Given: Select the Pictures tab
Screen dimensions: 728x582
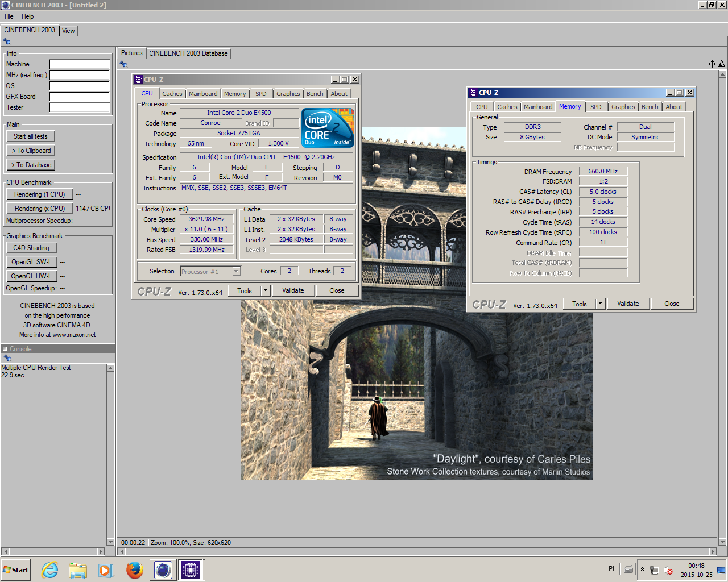Looking at the screenshot, I should point(132,53).
